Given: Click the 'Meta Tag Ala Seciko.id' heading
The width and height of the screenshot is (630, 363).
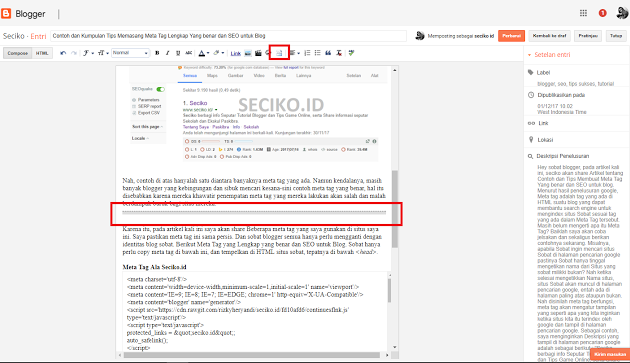Looking at the screenshot, I should [154, 267].
